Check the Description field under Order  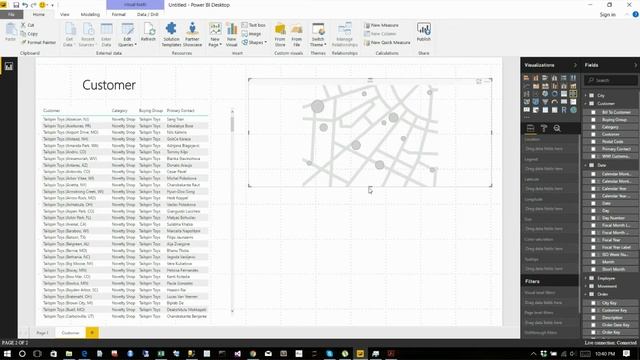593,318
